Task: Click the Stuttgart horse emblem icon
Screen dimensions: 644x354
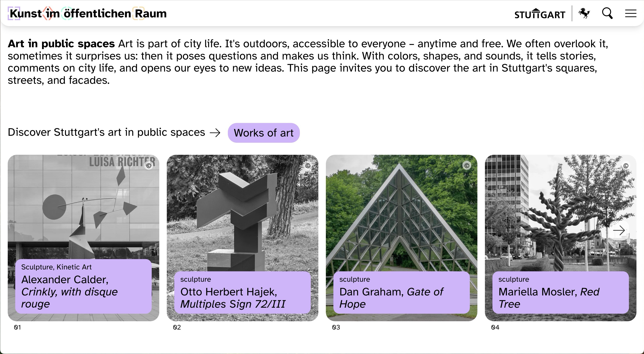Action: (584, 13)
